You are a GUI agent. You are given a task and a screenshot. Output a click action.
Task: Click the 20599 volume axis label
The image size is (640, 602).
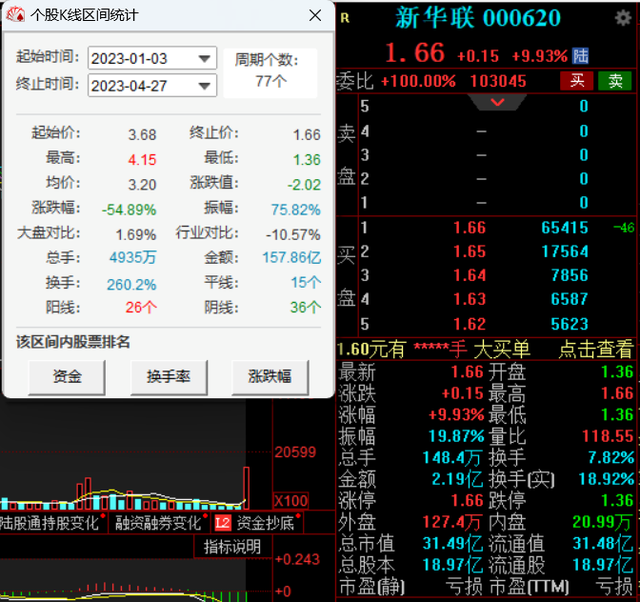point(296,452)
